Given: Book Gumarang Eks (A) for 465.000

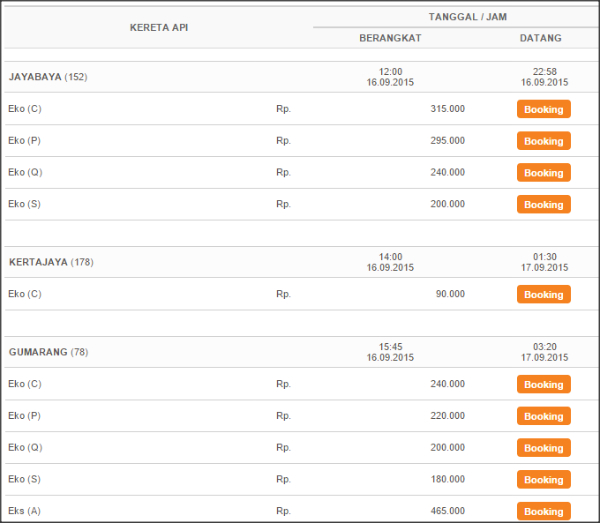Looking at the screenshot, I should (x=543, y=511).
